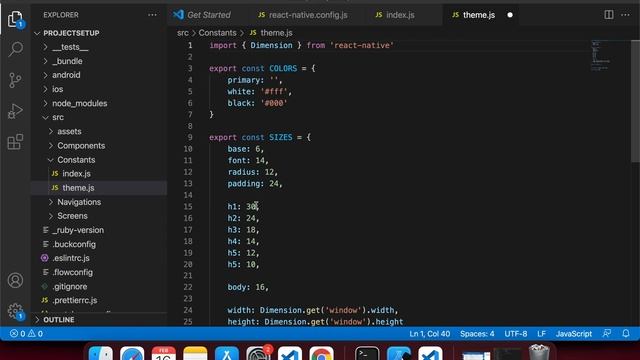
Task: Open editor more actions ellipsis
Action: 625,15
